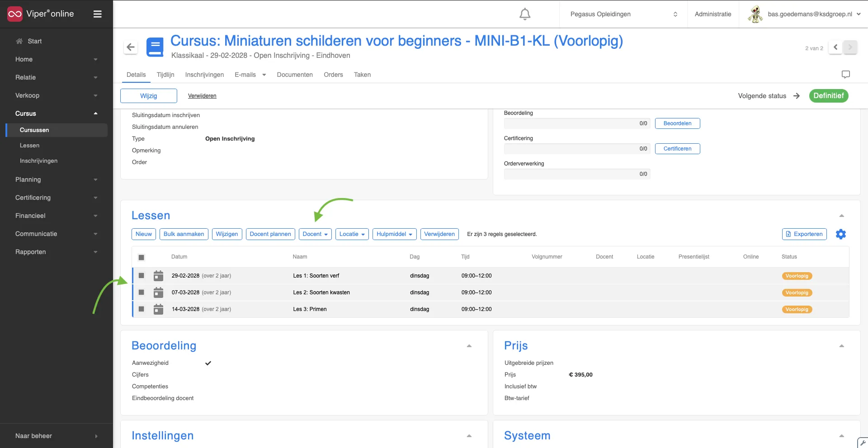Click the Wijzig button

tap(149, 96)
